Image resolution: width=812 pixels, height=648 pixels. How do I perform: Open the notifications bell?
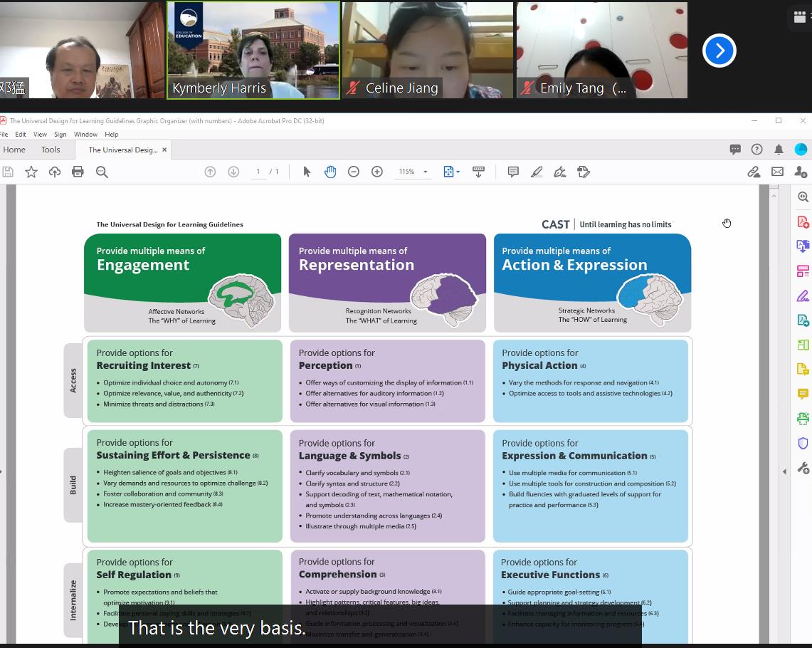click(779, 150)
